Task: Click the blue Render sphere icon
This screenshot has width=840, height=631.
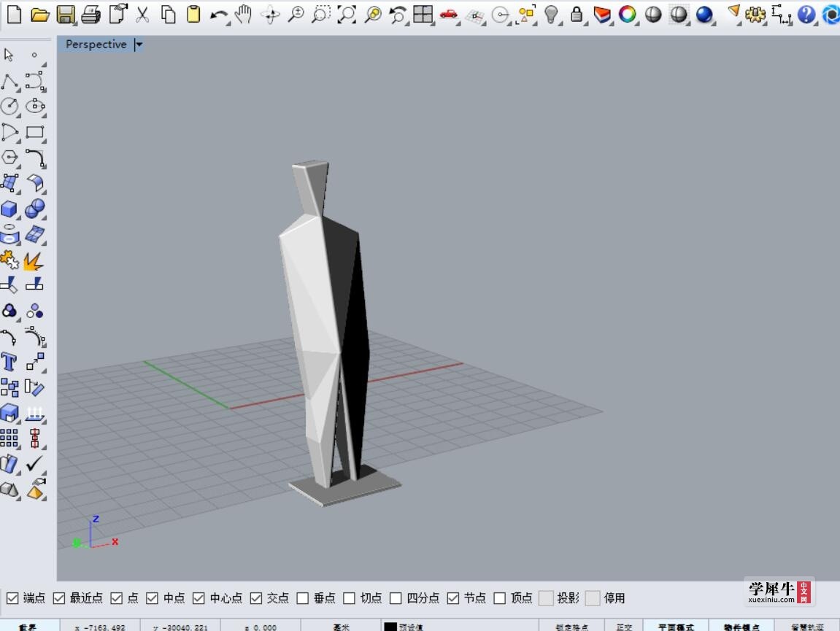Action: (704, 15)
